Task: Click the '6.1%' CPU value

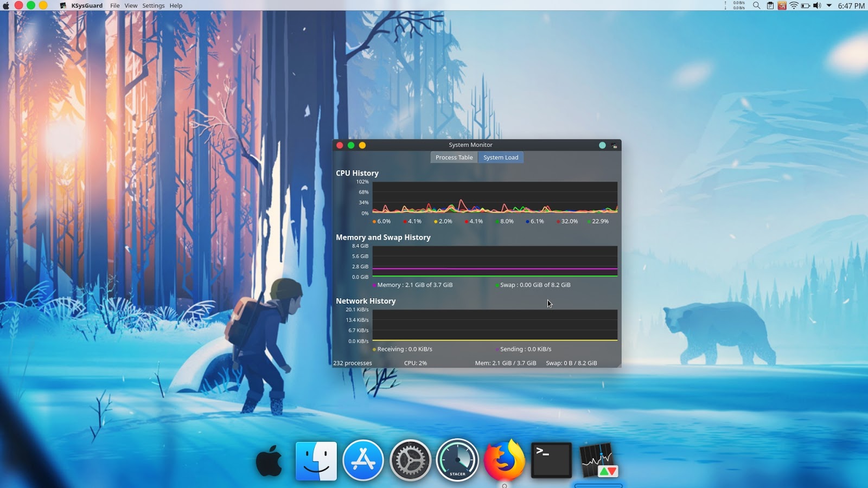Action: (x=537, y=221)
